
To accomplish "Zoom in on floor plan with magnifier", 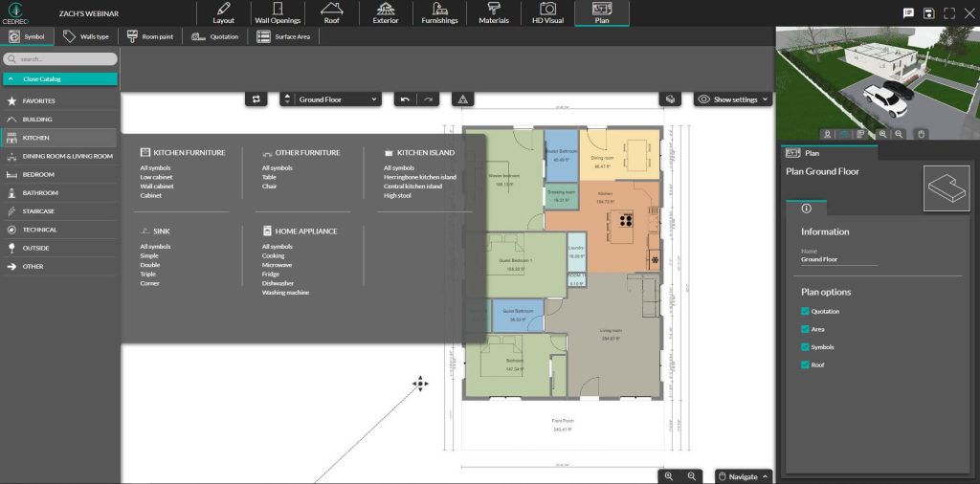I will point(669,476).
